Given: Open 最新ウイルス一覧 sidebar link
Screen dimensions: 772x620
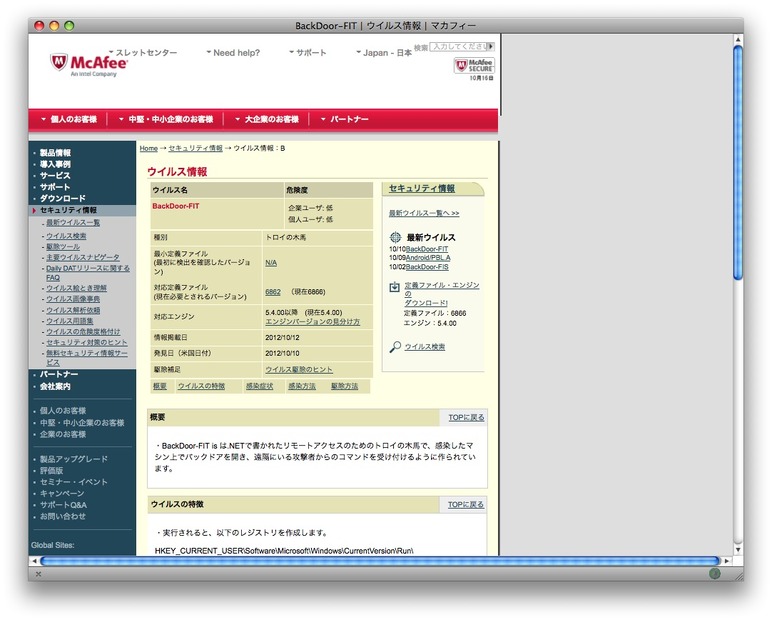Looking at the screenshot, I should pos(73,223).
